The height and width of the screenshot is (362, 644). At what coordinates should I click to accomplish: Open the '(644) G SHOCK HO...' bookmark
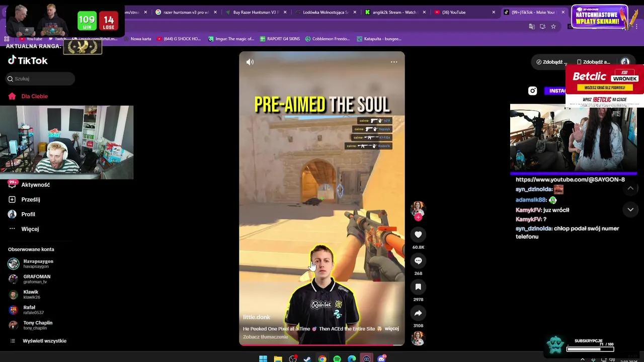[x=179, y=39]
